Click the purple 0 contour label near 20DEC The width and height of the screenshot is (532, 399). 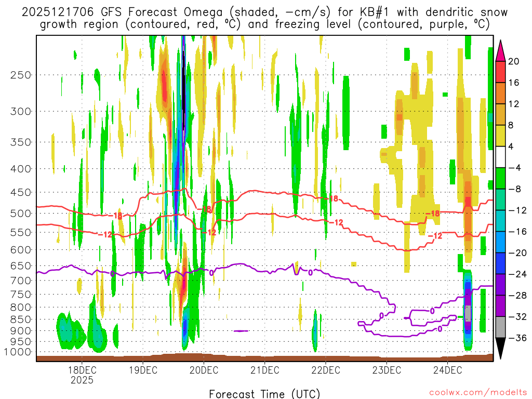click(212, 272)
